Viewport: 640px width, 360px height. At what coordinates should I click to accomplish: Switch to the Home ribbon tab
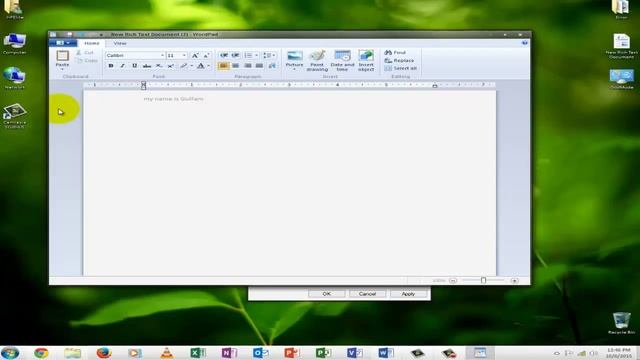coord(91,43)
